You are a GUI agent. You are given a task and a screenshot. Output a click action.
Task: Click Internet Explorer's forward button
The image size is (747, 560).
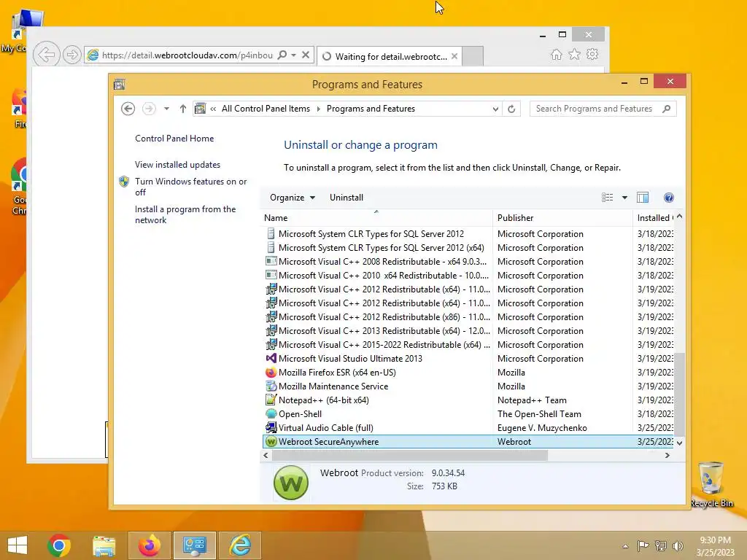tap(72, 55)
